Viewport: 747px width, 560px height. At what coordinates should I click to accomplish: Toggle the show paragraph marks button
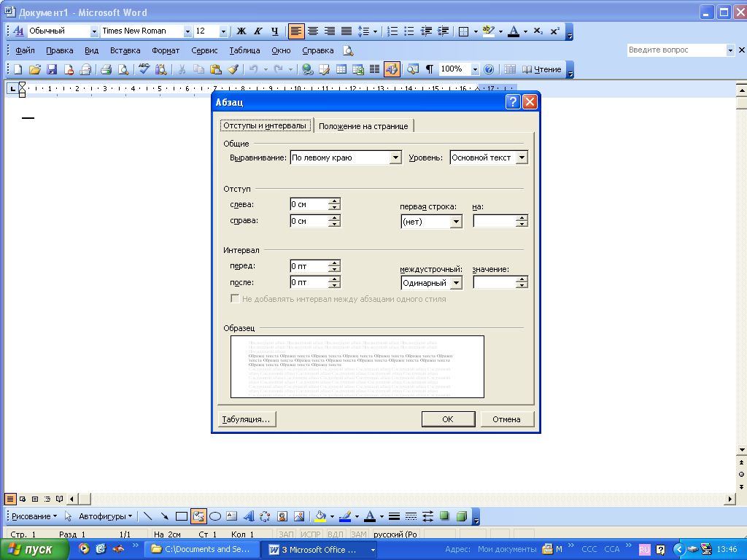click(429, 69)
